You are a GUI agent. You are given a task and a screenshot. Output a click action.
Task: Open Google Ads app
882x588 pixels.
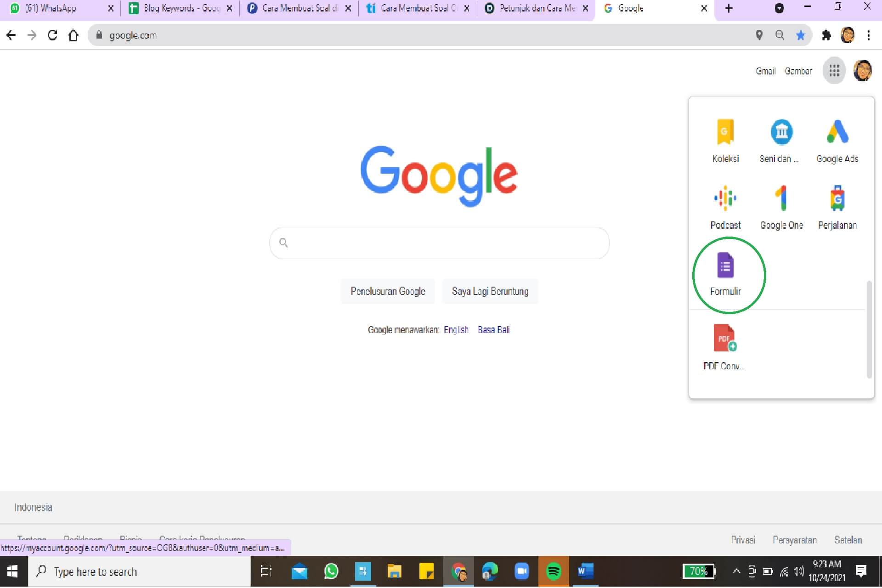coord(837,138)
